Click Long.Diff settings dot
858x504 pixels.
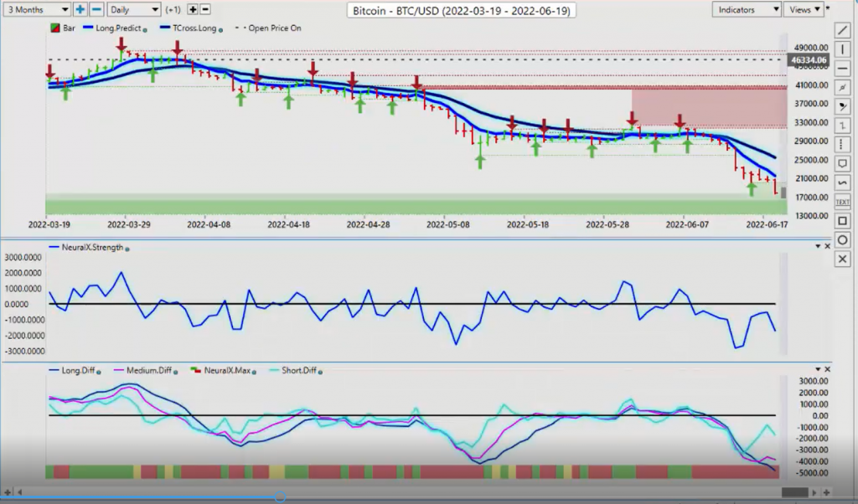[99, 373]
